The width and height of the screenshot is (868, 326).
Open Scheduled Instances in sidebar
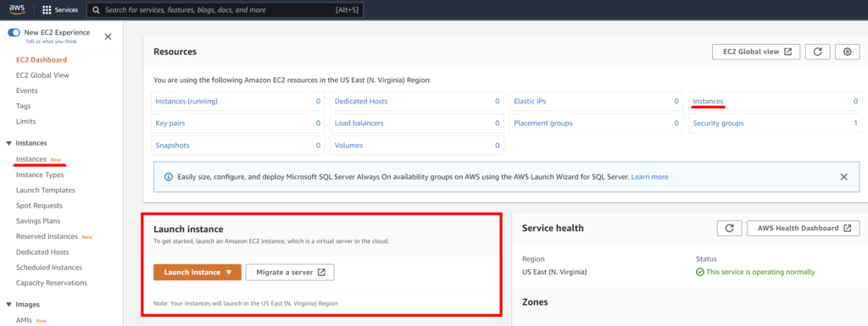point(49,268)
